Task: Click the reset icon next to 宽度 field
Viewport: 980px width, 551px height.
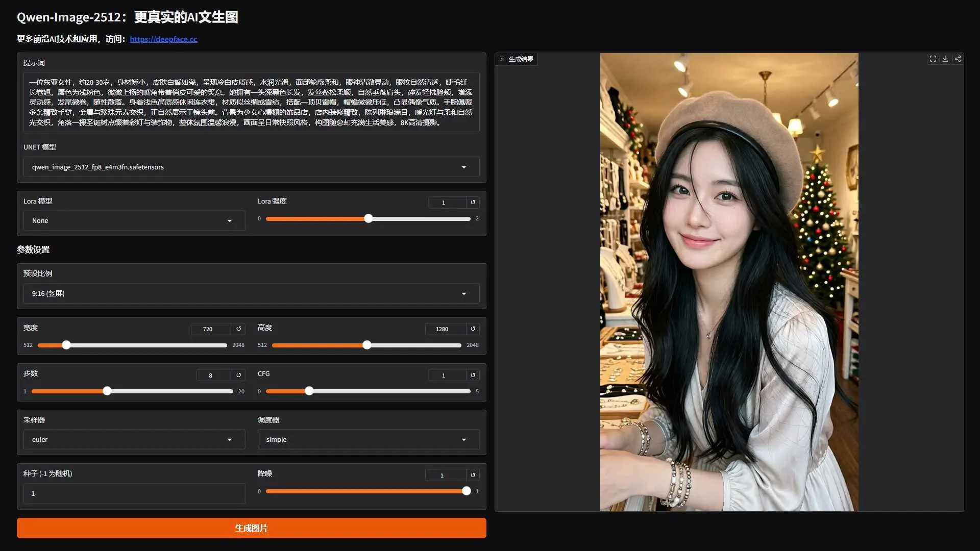Action: [x=238, y=329]
